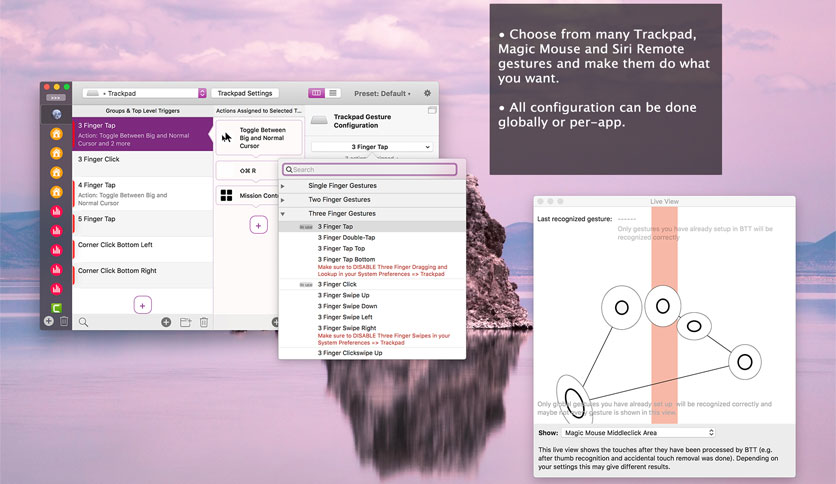Add a new app with sidebar plus icon

tap(49, 321)
